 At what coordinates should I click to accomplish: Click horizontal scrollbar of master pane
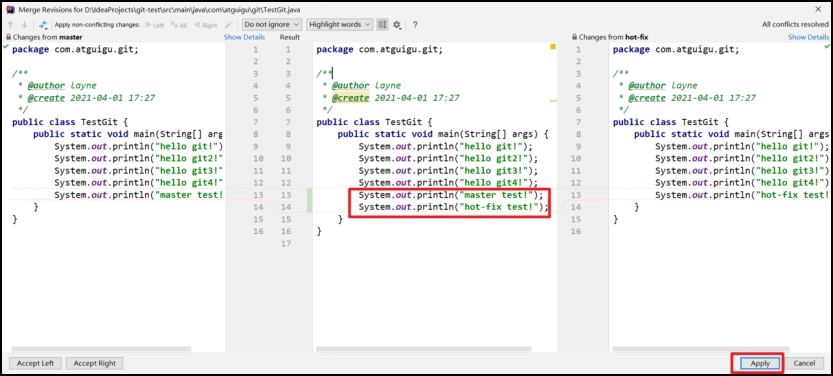click(x=101, y=349)
